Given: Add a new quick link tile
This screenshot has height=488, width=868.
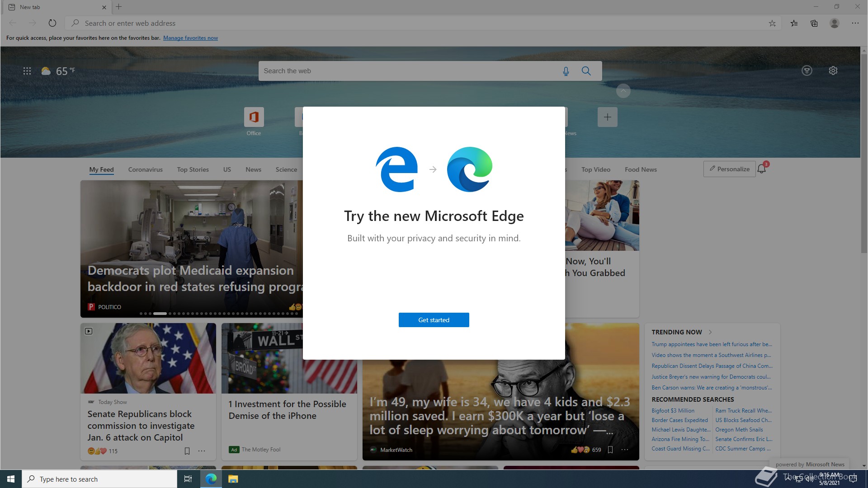Looking at the screenshot, I should click(x=607, y=117).
